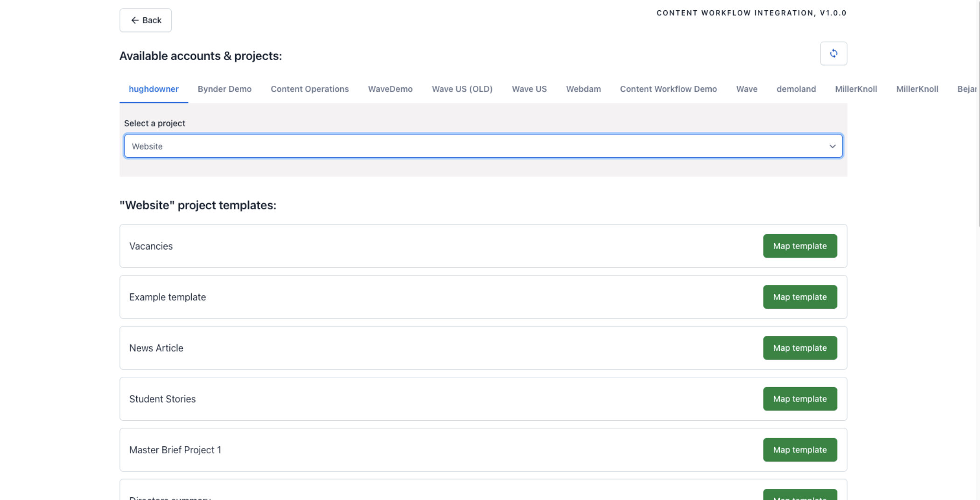Switch to the demoland tab
The width and height of the screenshot is (980, 500).
click(x=796, y=89)
